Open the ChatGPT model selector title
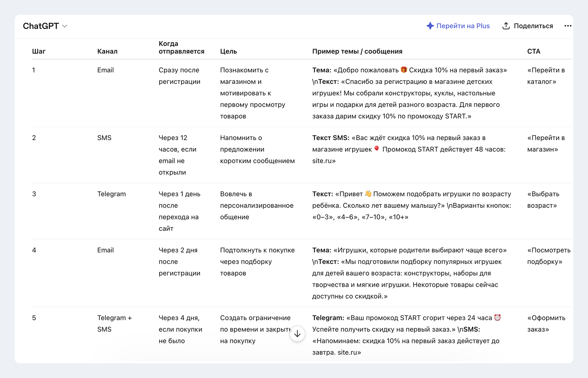 (x=41, y=26)
